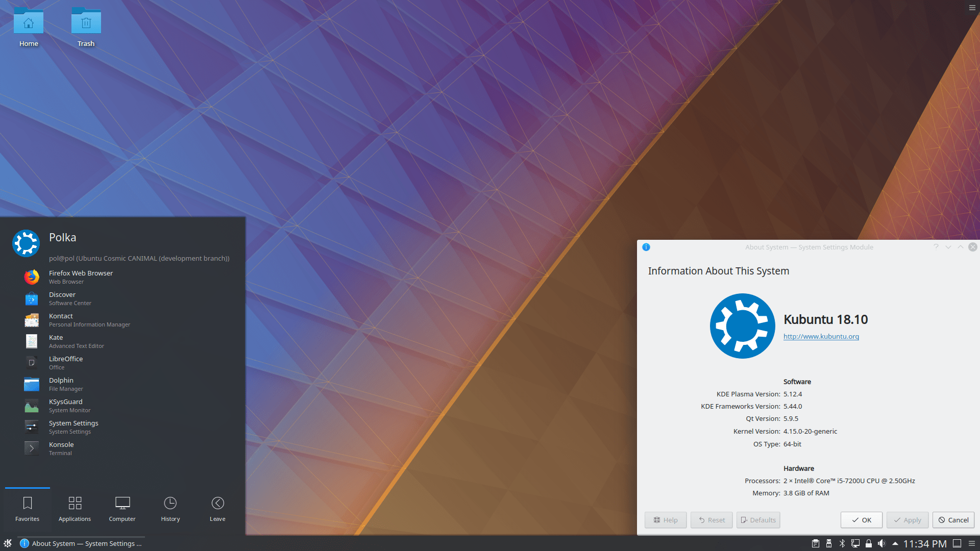Open the audio volume tray icon

point(881,543)
